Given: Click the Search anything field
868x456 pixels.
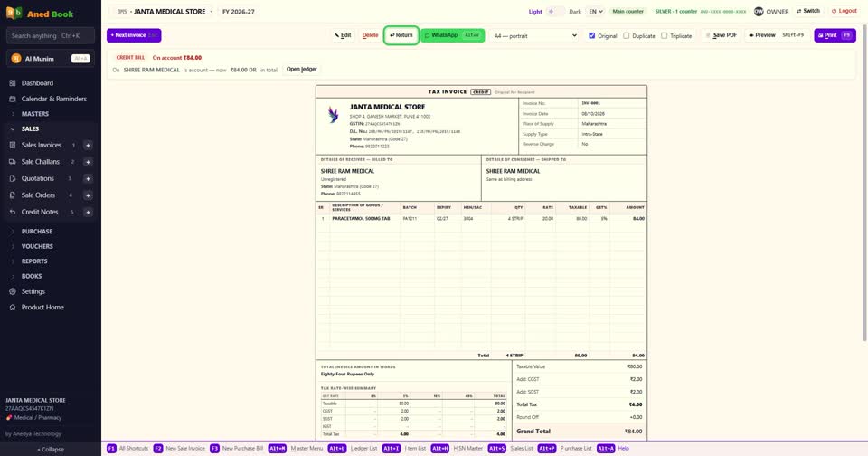Looking at the screenshot, I should pyautogui.click(x=51, y=36).
